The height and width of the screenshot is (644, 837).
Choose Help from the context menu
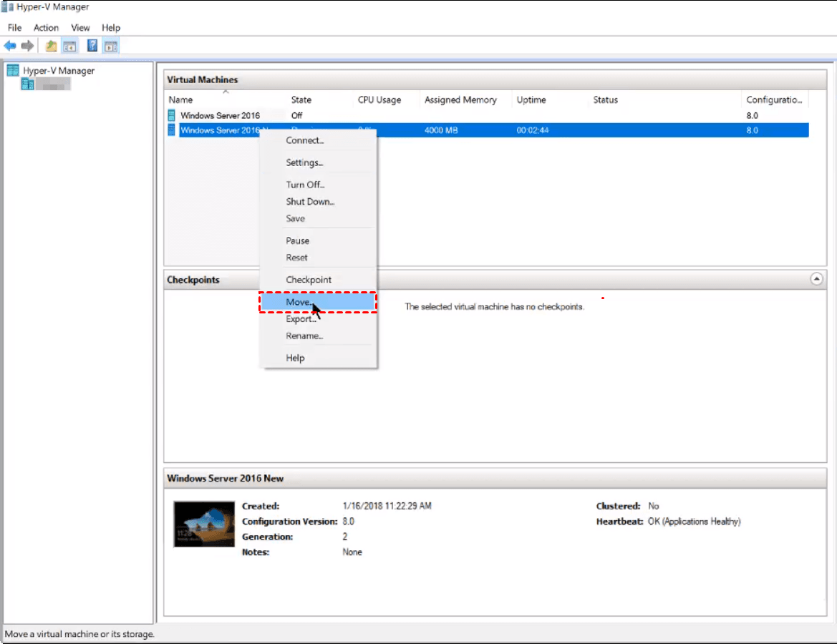tap(318, 358)
